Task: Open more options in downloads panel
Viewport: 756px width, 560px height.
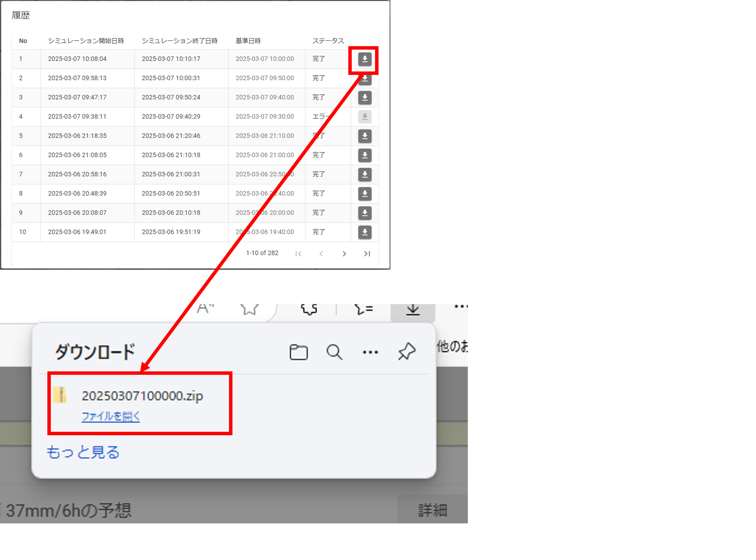Action: click(370, 352)
